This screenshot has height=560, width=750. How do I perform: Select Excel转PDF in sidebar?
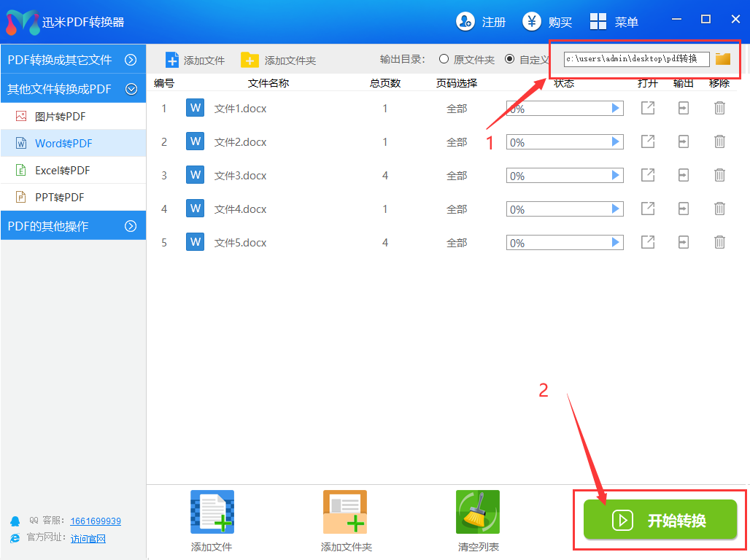(62, 171)
